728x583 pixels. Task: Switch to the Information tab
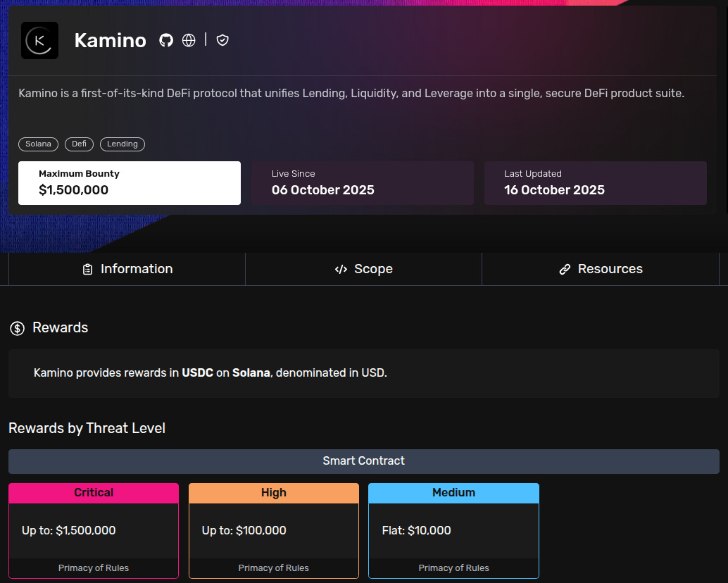127,269
